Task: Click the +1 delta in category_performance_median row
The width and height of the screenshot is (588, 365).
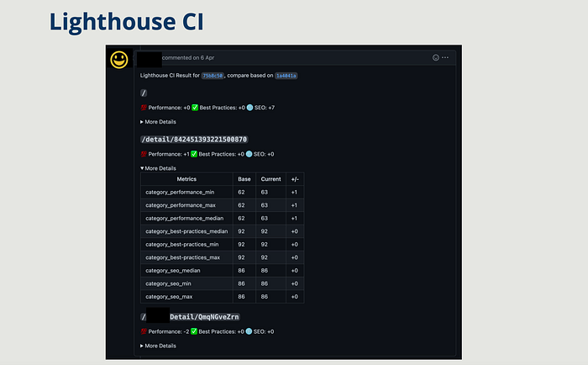Action: point(294,218)
